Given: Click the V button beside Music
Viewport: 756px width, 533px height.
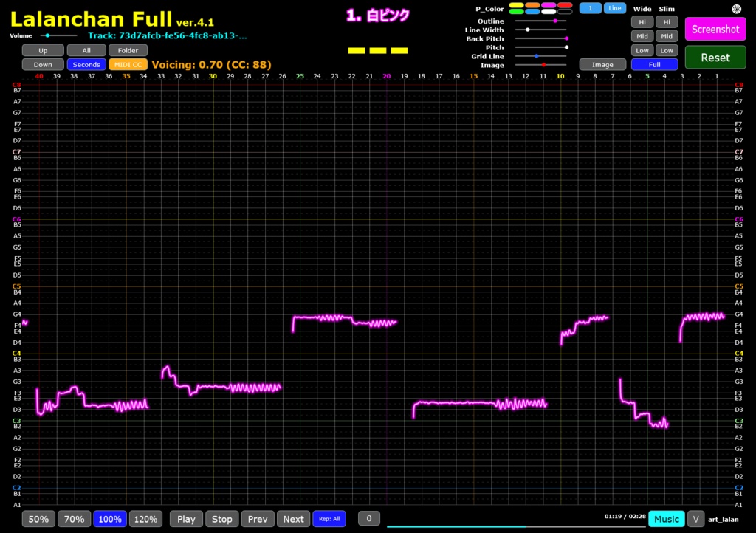Looking at the screenshot, I should [x=695, y=519].
